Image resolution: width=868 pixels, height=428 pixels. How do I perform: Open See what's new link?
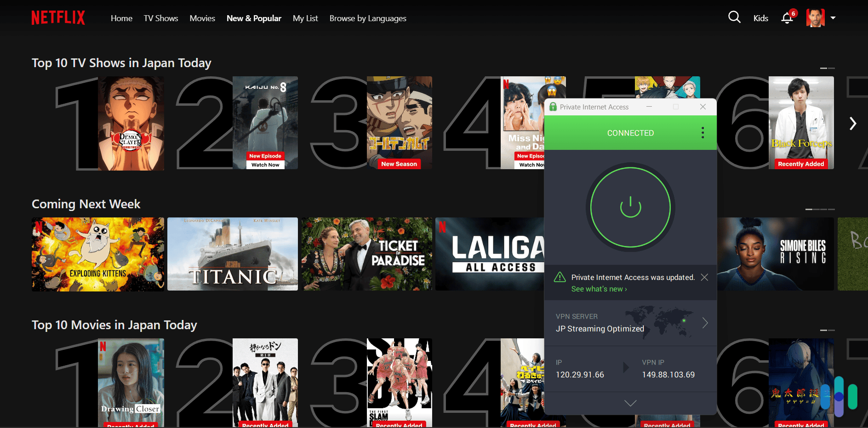pyautogui.click(x=599, y=289)
